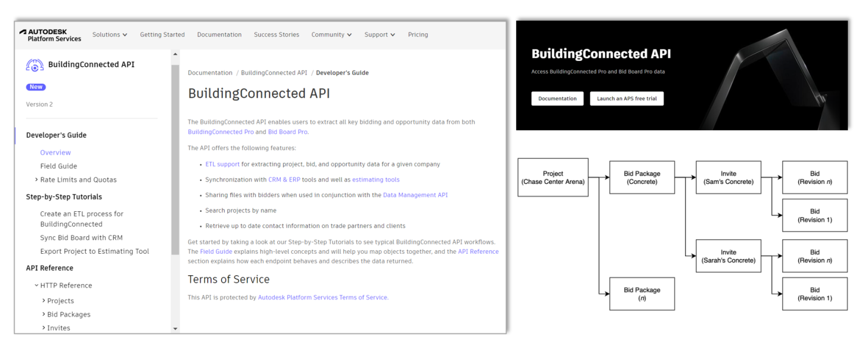Click Launch an APS free trial
The height and width of the screenshot is (351, 868).
627,98
